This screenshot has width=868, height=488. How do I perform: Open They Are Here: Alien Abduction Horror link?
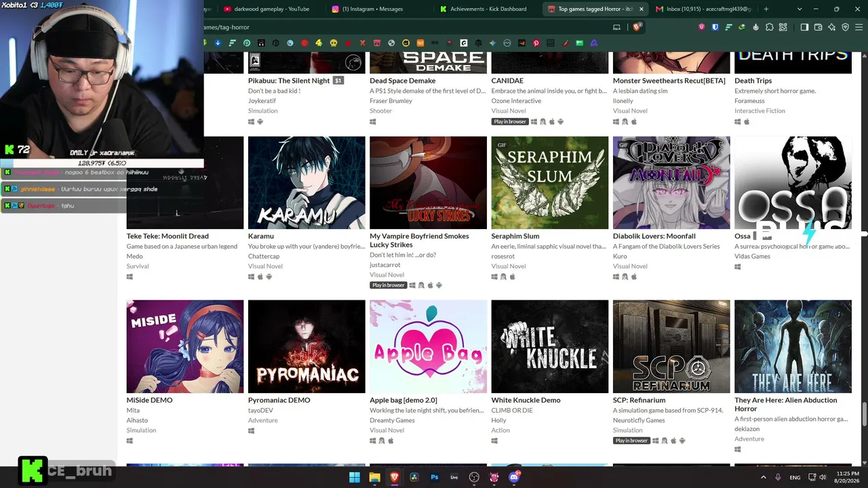point(786,404)
